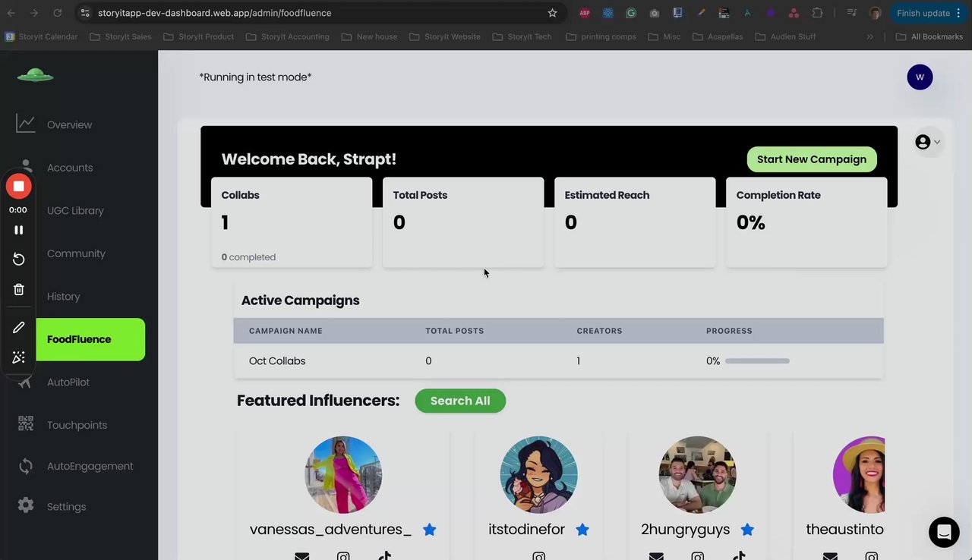Select the FoodFluence sidebar item
972x560 pixels.
[x=90, y=339]
